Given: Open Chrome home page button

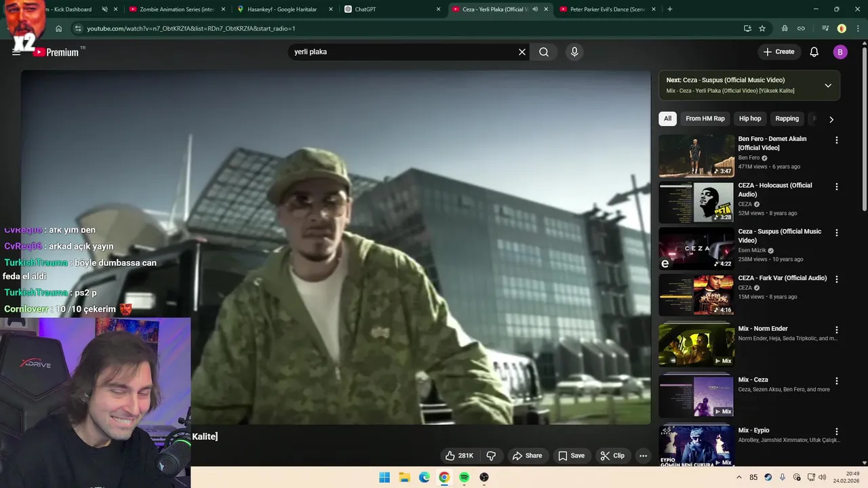Looking at the screenshot, I should [59, 28].
